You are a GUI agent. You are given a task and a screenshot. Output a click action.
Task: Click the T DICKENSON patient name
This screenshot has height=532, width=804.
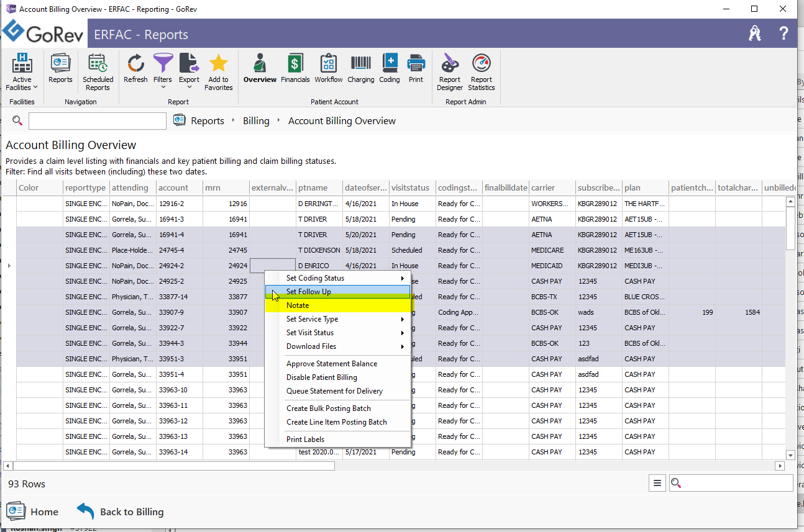pos(319,250)
